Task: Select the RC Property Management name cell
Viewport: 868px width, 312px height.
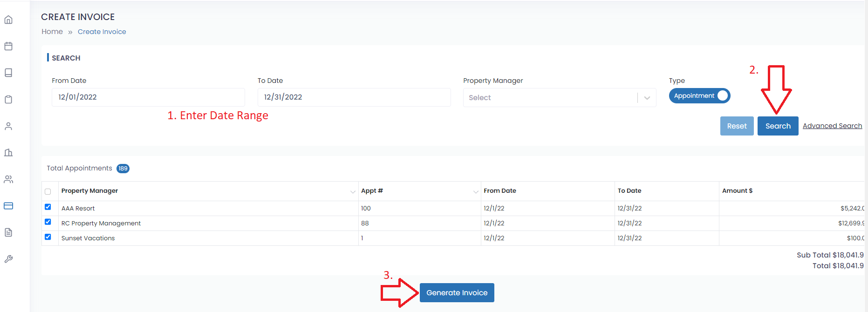Action: pos(208,223)
